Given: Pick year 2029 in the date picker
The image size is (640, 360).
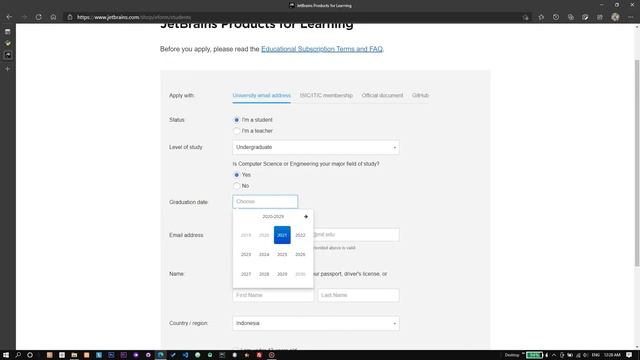Looking at the screenshot, I should (282, 274).
